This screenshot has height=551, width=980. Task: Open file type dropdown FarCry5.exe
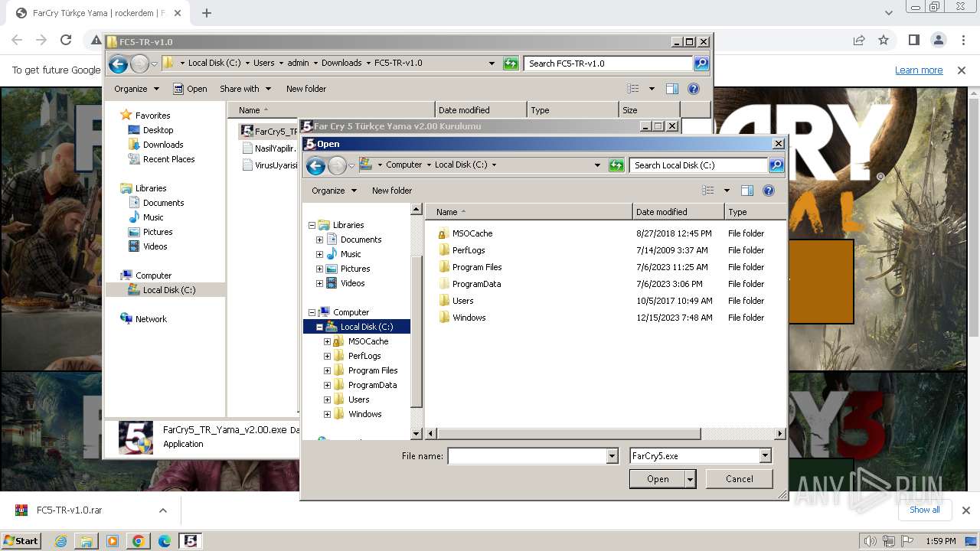point(765,456)
